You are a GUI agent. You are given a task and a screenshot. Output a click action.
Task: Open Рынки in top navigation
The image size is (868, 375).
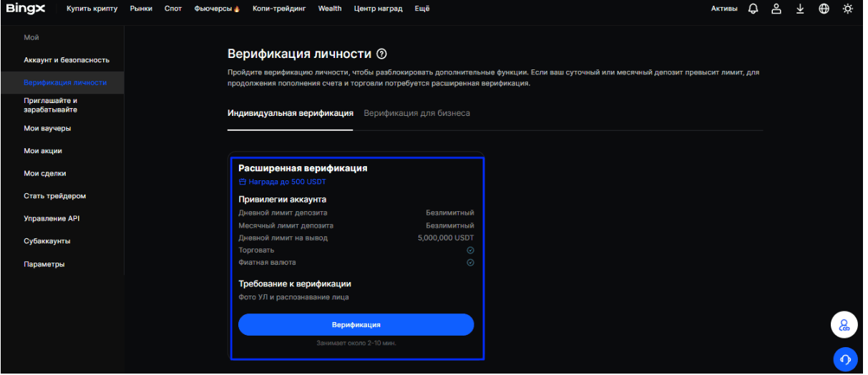[142, 9]
